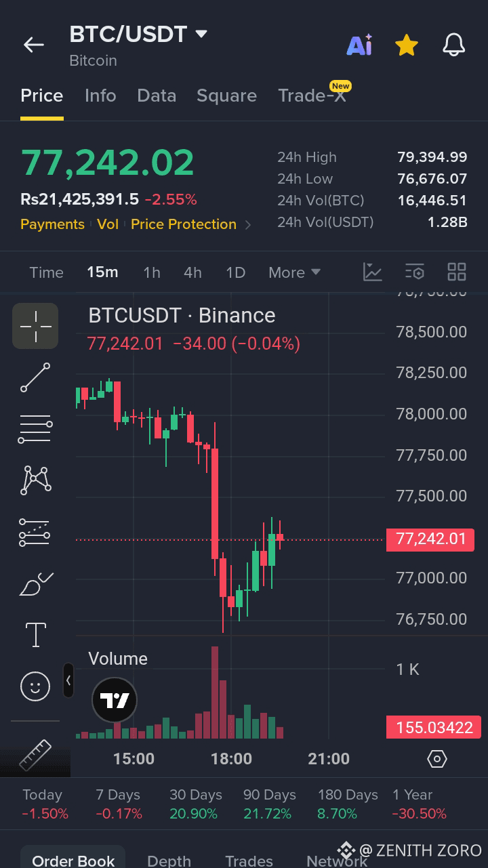This screenshot has width=488, height=868.
Task: Choose the brush drawing tool
Action: 35,583
